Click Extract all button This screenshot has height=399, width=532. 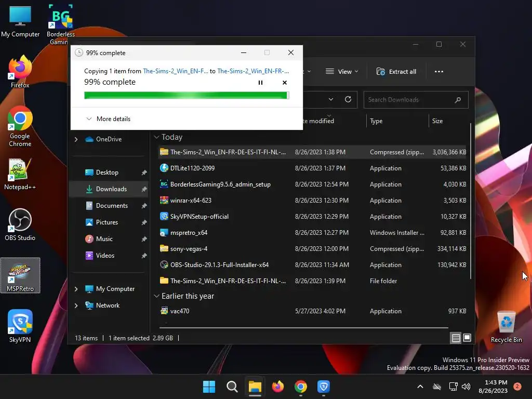(396, 72)
